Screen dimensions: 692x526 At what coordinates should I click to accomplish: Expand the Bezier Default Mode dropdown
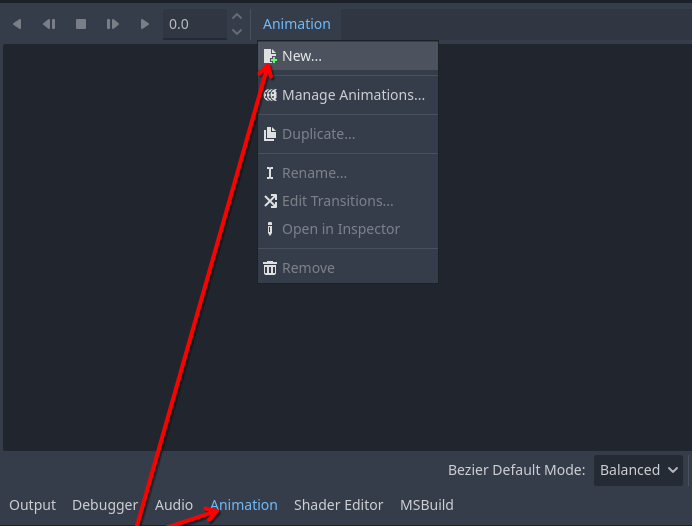pos(638,470)
